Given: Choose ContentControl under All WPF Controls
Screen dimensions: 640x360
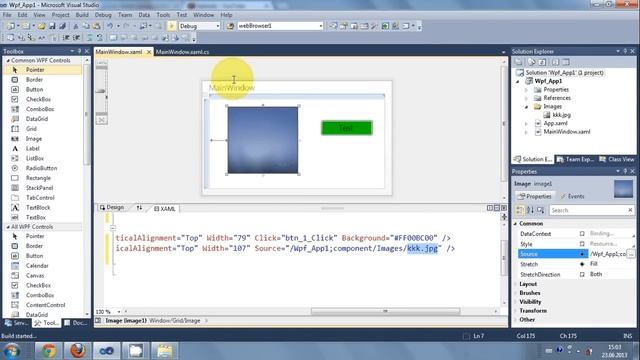Looking at the screenshot, I should (x=45, y=305).
